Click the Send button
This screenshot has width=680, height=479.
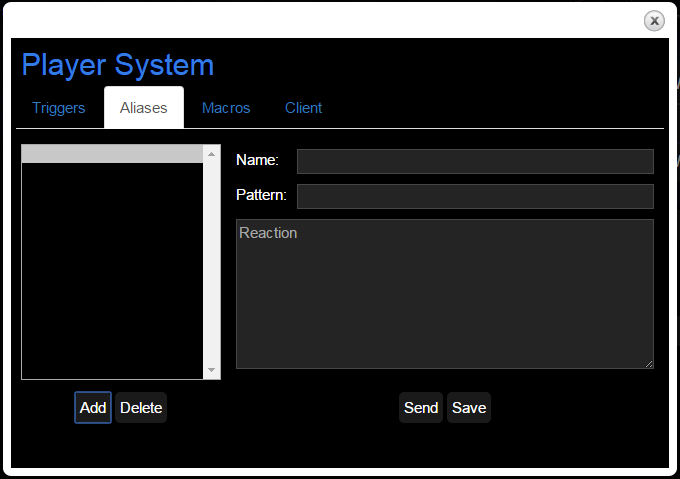421,408
